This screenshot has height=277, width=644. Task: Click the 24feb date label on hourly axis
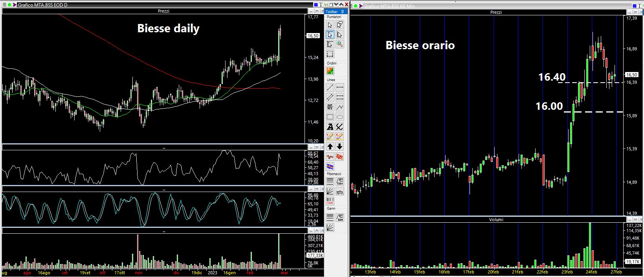[591, 272]
